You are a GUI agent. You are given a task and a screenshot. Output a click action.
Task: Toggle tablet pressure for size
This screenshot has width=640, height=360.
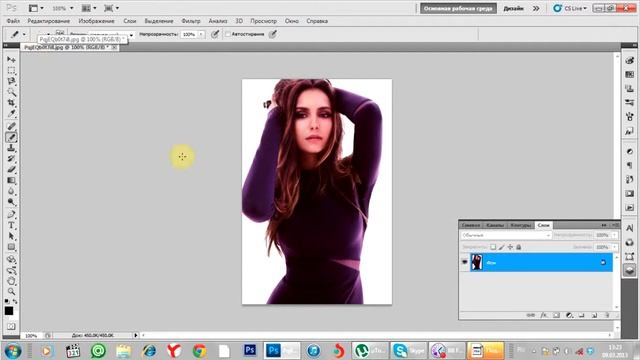click(273, 34)
